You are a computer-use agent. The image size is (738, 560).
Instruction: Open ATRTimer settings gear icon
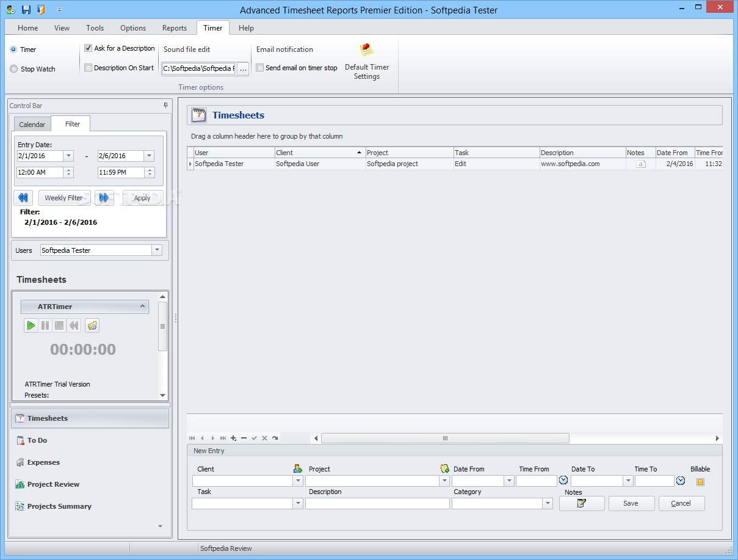coord(92,325)
